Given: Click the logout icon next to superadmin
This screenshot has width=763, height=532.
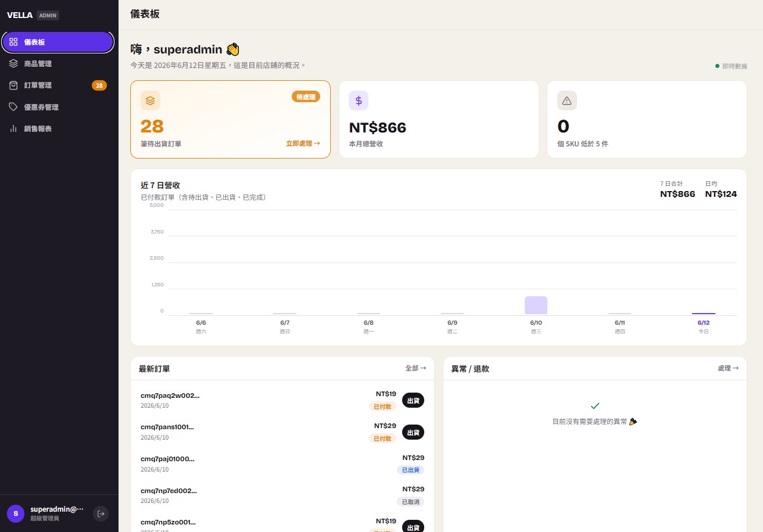Looking at the screenshot, I should point(101,513).
